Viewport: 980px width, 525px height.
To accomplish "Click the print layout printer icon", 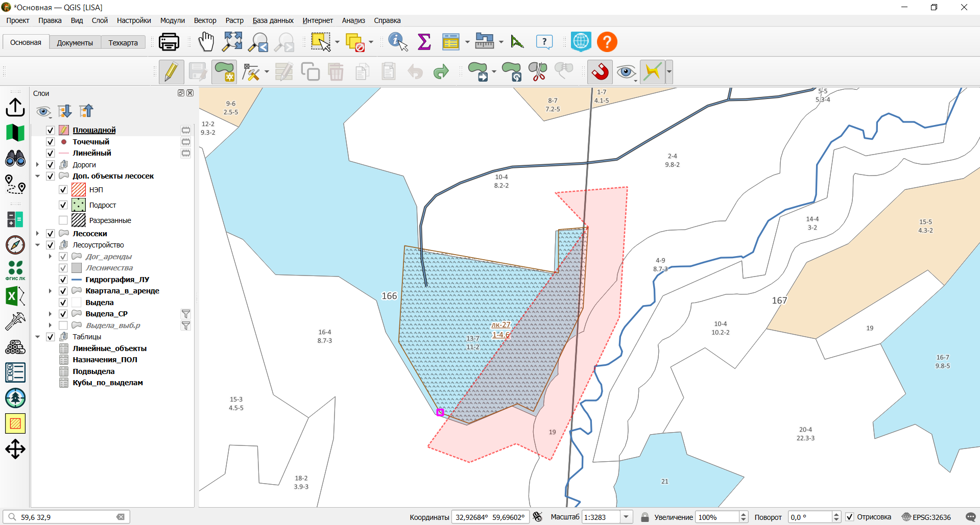I will coord(169,42).
